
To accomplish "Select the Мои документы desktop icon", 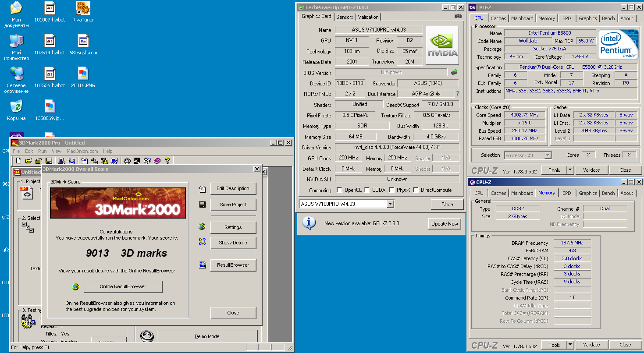I will click(16, 14).
